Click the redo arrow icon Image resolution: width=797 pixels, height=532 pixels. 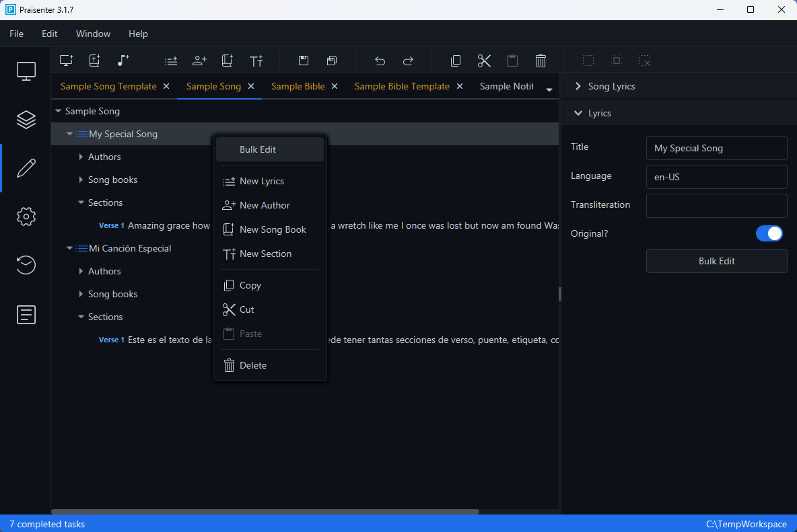[408, 61]
